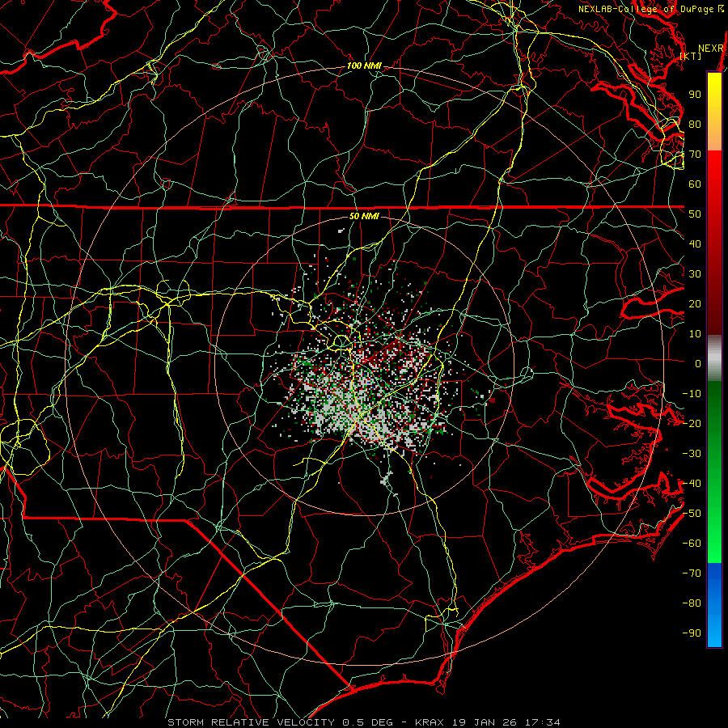Click the -50 scale label
This screenshot has height=728, width=728.
coord(692,514)
